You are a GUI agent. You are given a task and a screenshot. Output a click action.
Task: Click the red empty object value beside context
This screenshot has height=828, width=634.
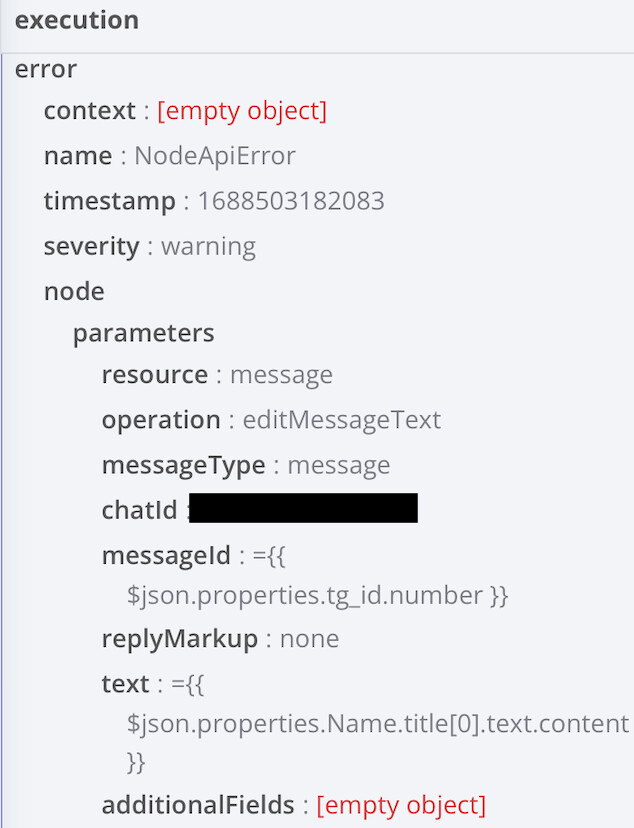[x=241, y=110]
